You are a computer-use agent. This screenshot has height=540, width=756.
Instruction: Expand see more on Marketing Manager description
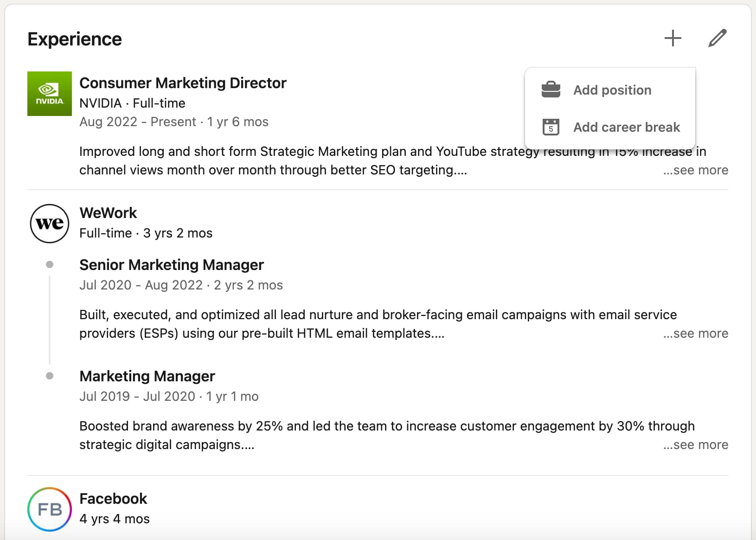[x=695, y=445]
